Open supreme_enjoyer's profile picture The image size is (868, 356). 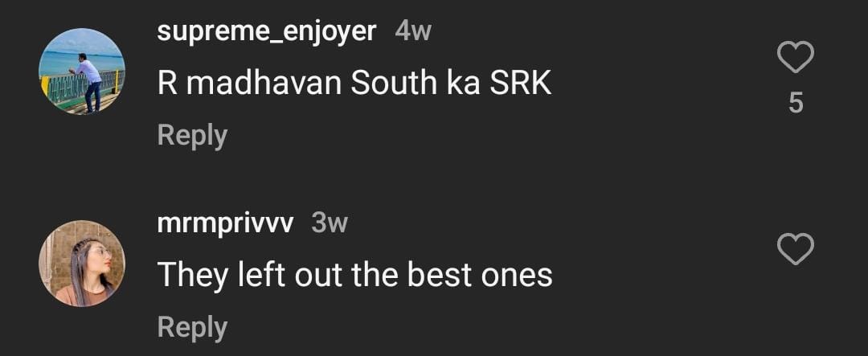point(82,72)
